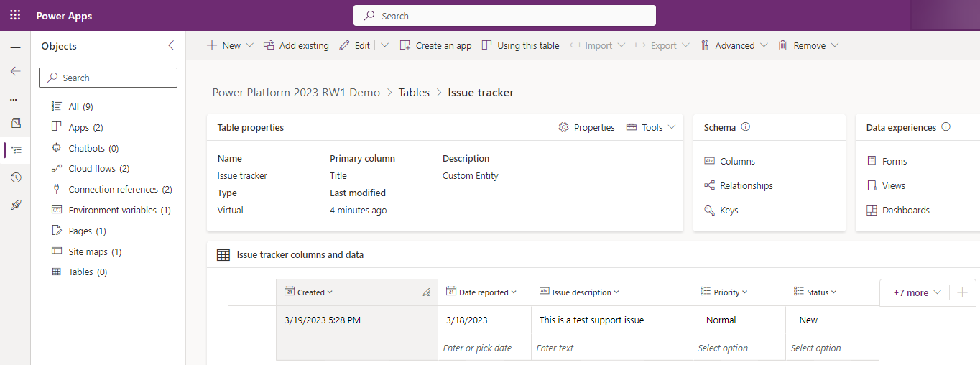The width and height of the screenshot is (980, 365).
Task: Open the app launcher waffle icon
Action: point(15,15)
